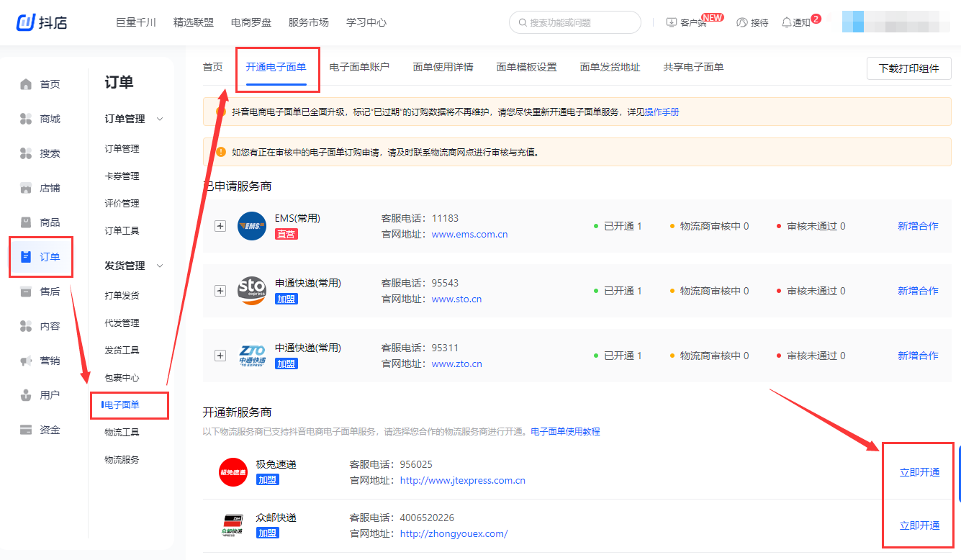Open 商城 sidebar icon
The height and width of the screenshot is (560, 961).
coord(26,119)
